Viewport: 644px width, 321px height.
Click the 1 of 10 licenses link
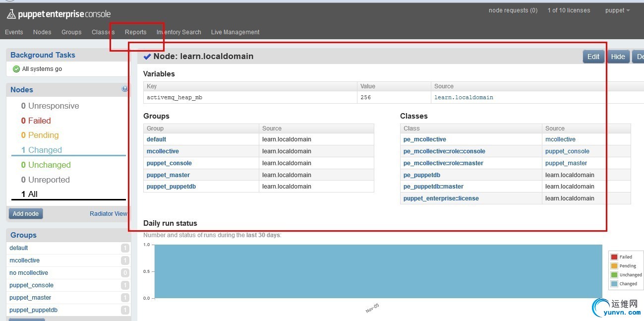pos(569,10)
